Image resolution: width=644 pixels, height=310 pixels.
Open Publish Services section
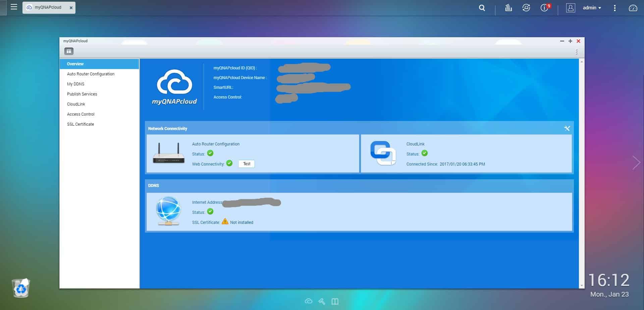click(99, 94)
